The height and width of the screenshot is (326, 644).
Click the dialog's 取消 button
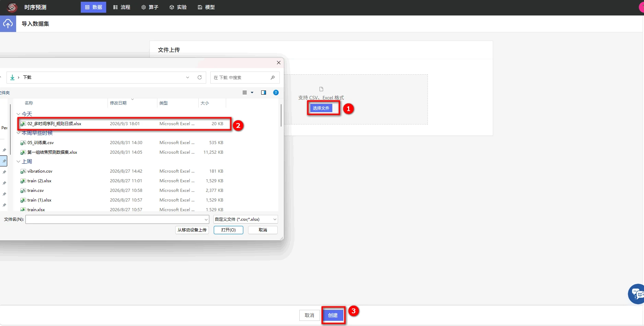click(x=263, y=230)
